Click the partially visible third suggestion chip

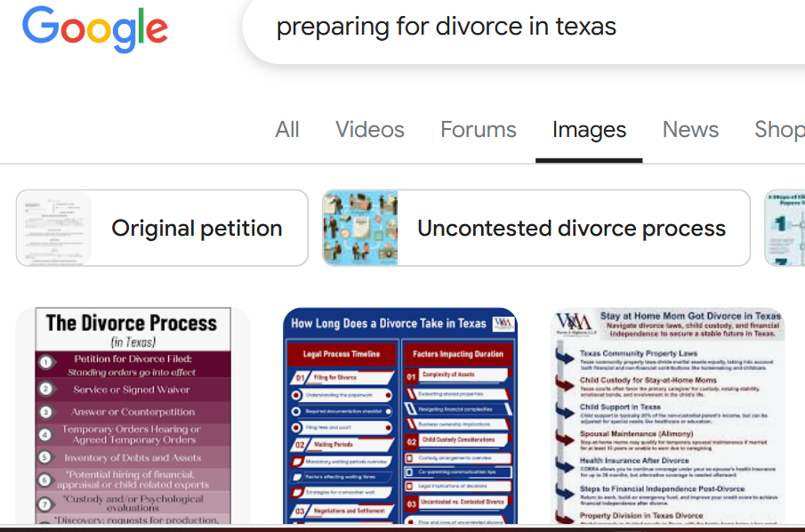tap(785, 228)
